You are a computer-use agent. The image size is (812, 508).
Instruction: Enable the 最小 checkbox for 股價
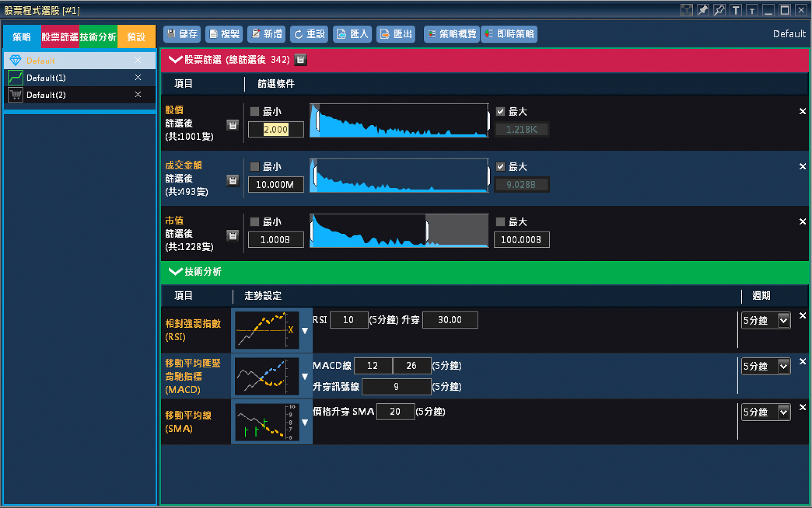tap(255, 111)
